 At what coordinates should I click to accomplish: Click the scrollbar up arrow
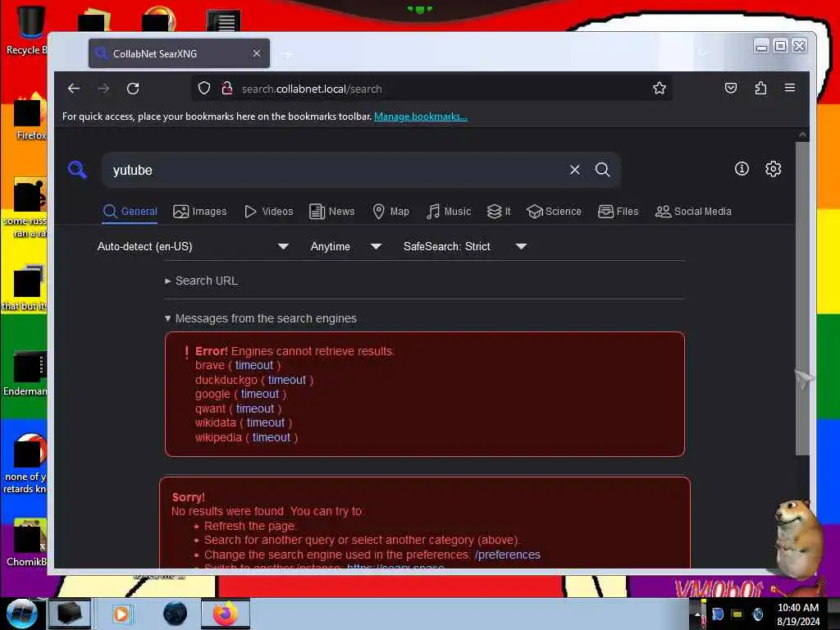pos(802,135)
